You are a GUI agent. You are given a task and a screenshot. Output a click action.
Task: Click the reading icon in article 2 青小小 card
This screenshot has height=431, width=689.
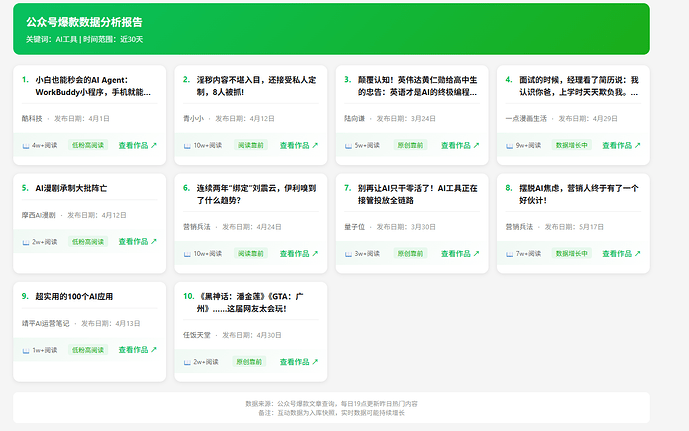click(x=187, y=146)
